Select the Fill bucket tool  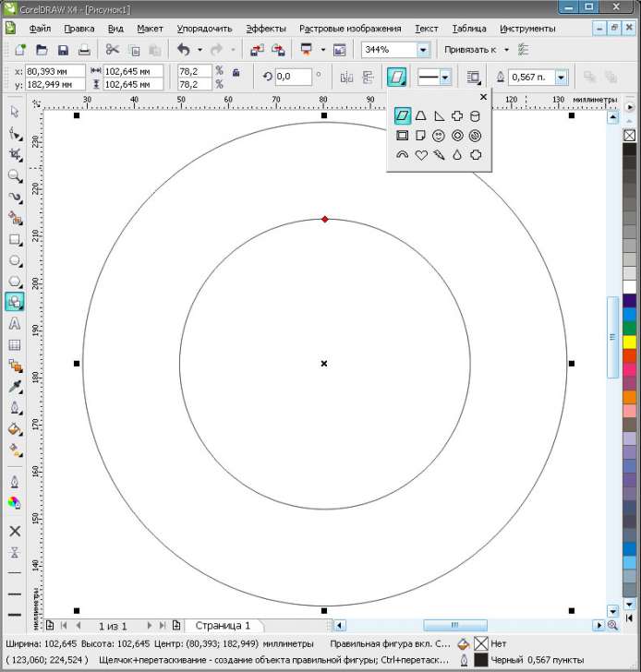pyautogui.click(x=15, y=429)
